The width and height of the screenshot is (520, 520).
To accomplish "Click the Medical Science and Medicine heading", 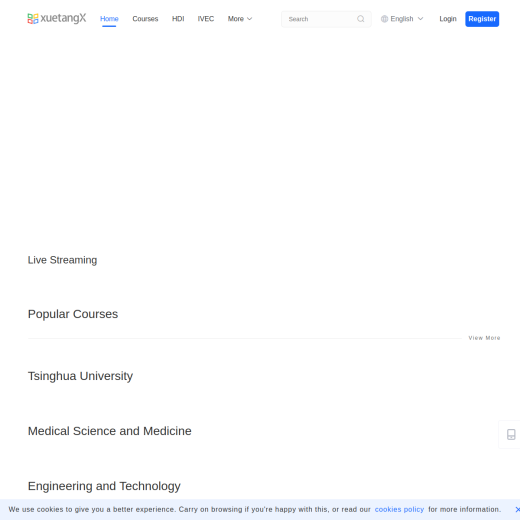I will pyautogui.click(x=110, y=431).
